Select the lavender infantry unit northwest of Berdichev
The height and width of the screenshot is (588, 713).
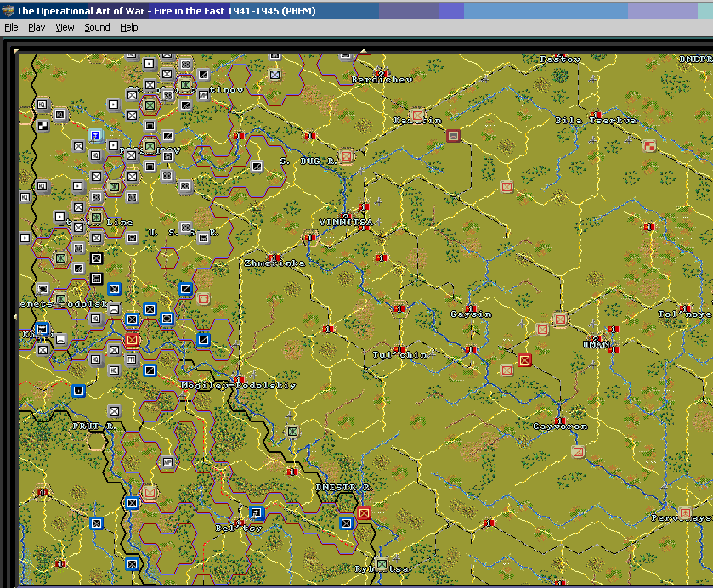274,74
